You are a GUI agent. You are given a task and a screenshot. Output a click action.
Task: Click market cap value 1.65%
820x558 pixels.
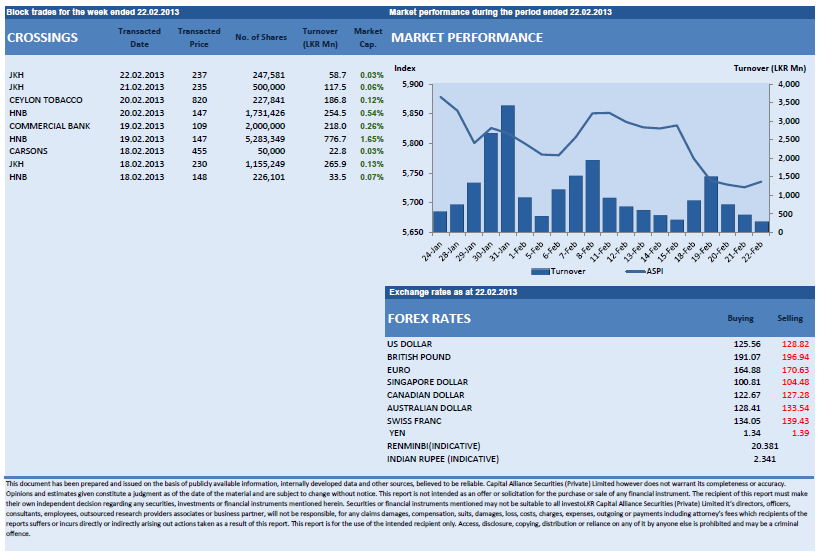pos(372,139)
